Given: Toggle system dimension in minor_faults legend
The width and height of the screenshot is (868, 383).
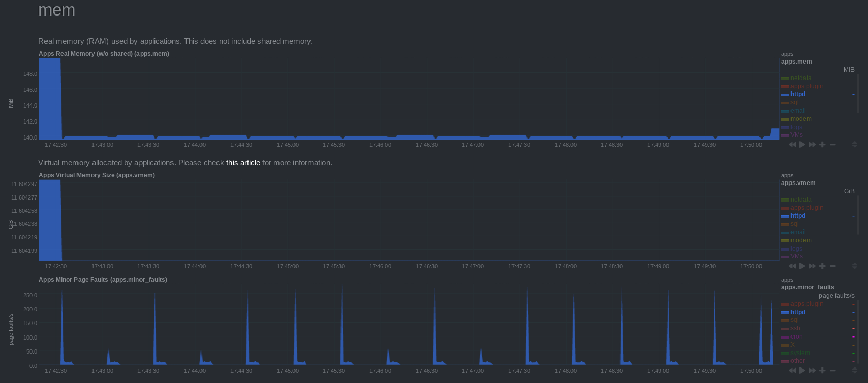Looking at the screenshot, I should 800,353.
